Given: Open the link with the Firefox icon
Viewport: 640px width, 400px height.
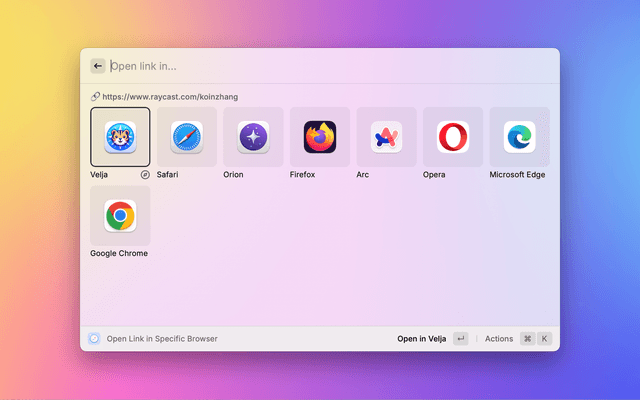Looking at the screenshot, I should 320,137.
